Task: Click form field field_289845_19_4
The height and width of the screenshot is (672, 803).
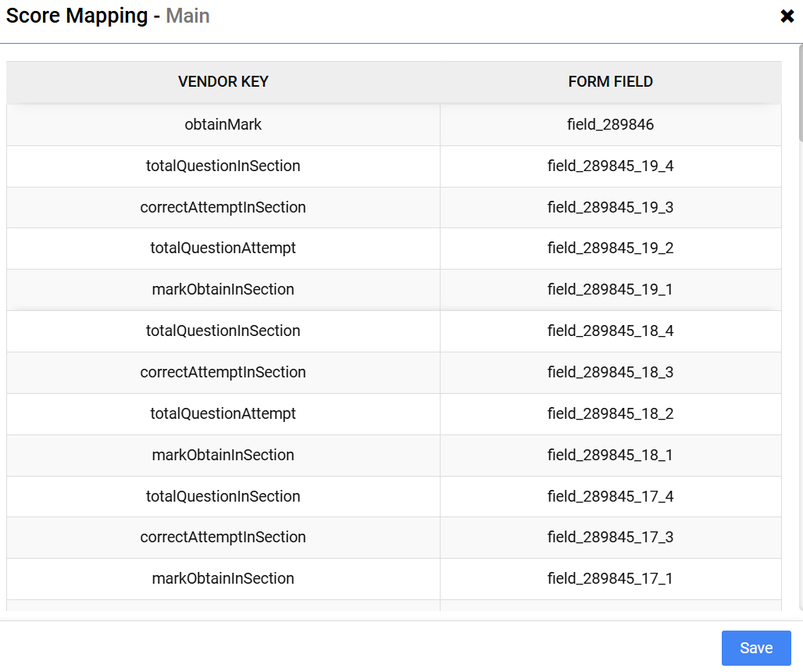Action: click(610, 166)
